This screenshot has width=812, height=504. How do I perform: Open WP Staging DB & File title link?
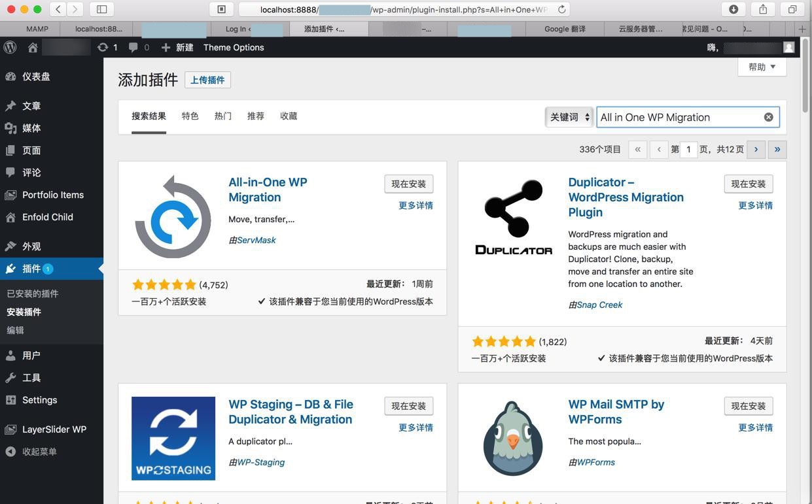pos(291,412)
